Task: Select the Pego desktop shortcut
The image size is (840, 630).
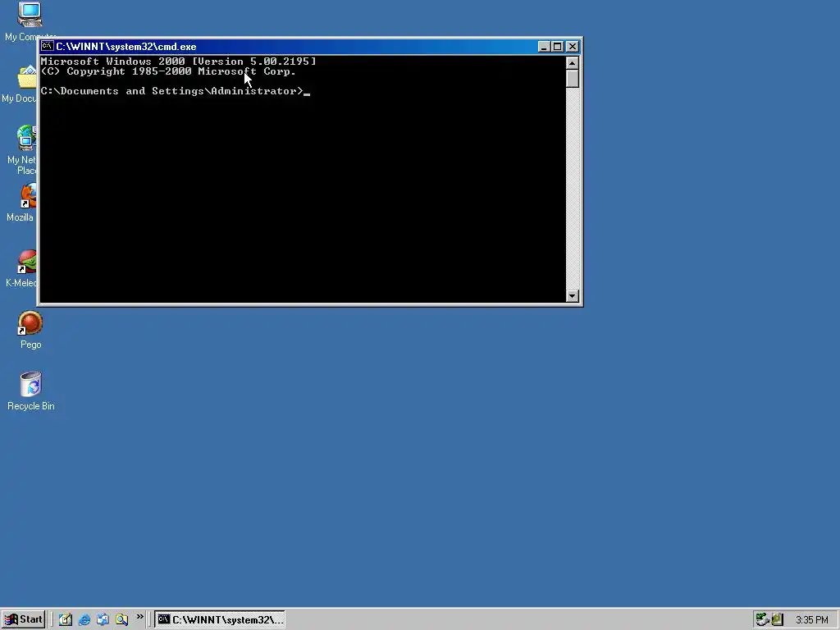Action: coord(30,331)
